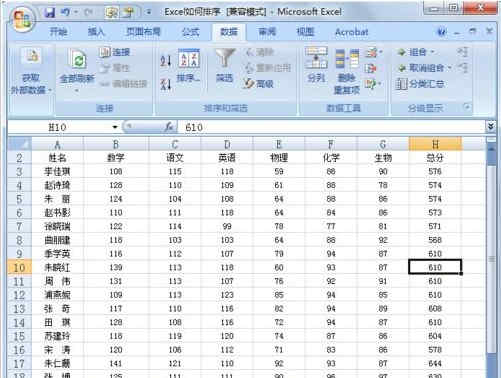Open the 插入 ribbon tab
Viewport: 501px width, 378px height.
click(96, 32)
